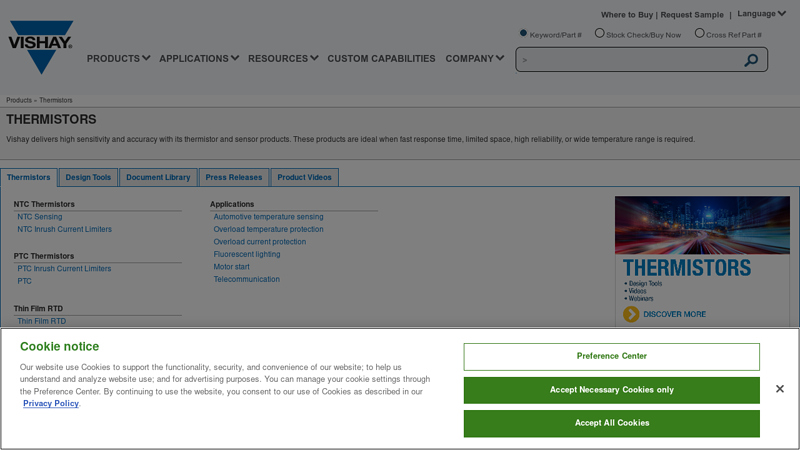Open Telecommunication link
Image resolution: width=800 pixels, height=450 pixels.
246,279
